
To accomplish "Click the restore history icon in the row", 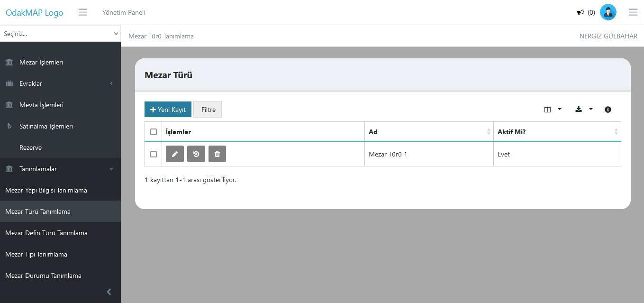I will (x=196, y=154).
